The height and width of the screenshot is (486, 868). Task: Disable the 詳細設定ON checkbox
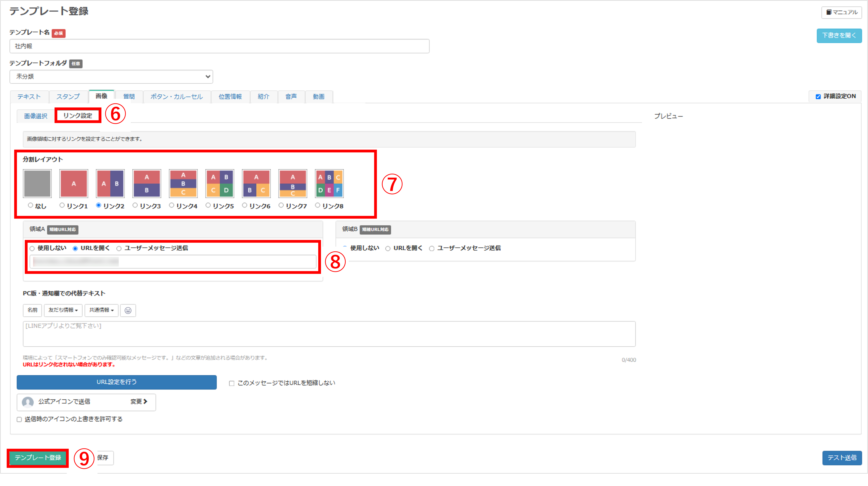coord(818,97)
